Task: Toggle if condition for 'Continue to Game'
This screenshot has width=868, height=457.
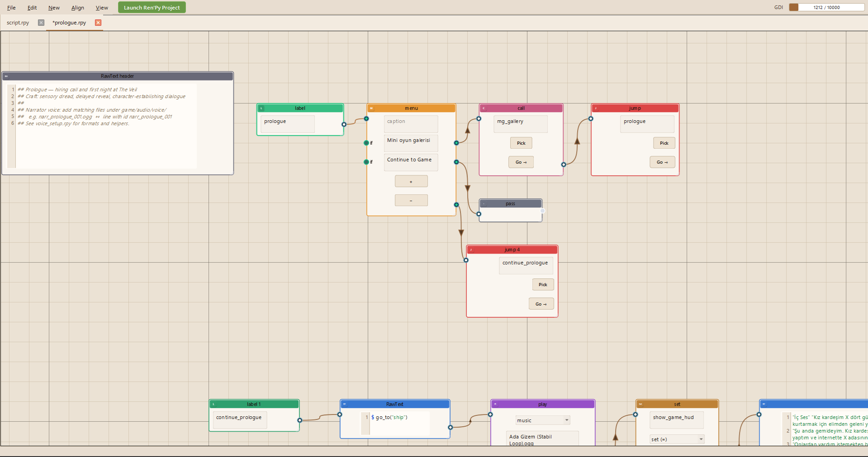Action: [x=366, y=162]
